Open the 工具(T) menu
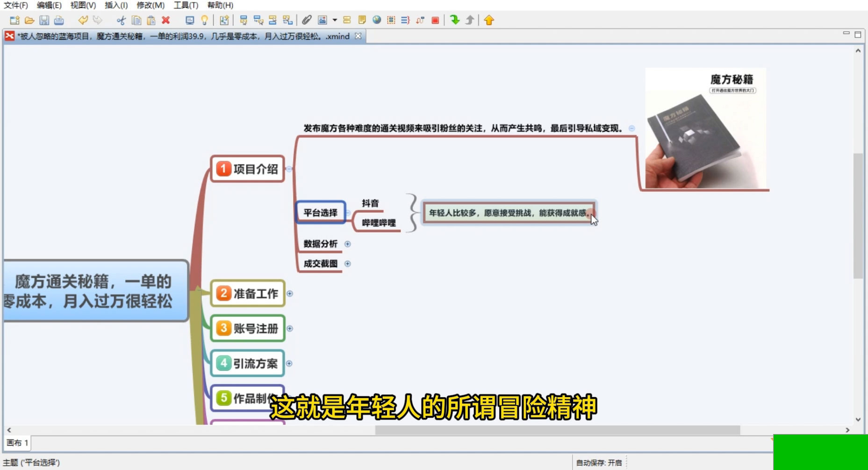The width and height of the screenshot is (868, 470). [x=186, y=5]
